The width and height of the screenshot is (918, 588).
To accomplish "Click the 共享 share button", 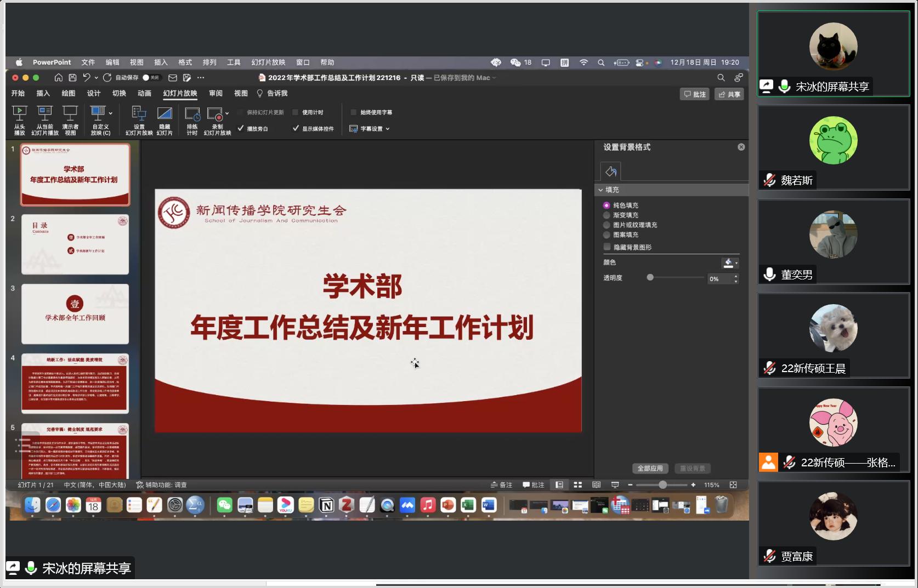I will [x=729, y=94].
